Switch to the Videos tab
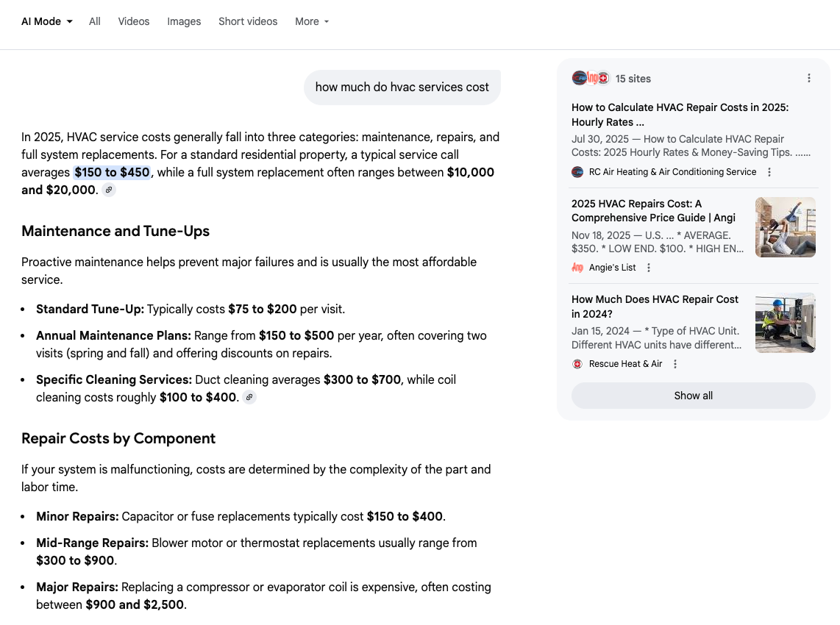Viewport: 840px width, 625px height. pos(133,21)
